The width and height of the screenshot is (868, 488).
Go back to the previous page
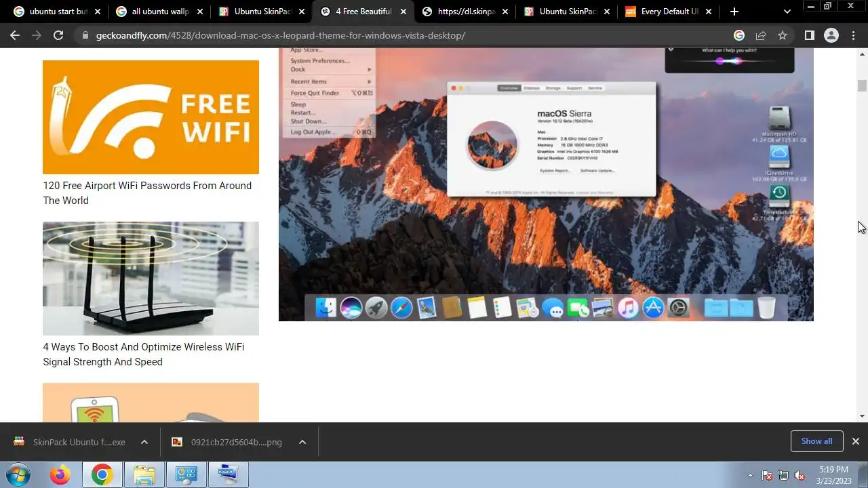click(x=15, y=35)
